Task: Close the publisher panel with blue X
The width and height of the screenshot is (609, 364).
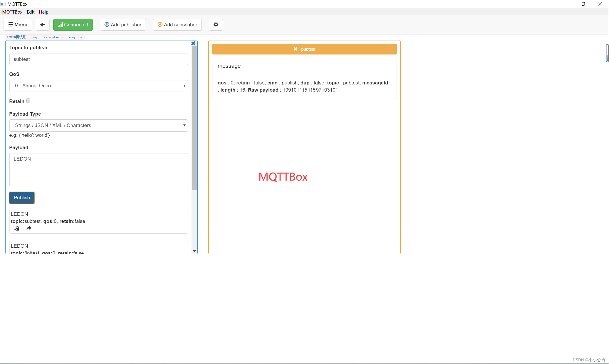Action: tap(193, 43)
